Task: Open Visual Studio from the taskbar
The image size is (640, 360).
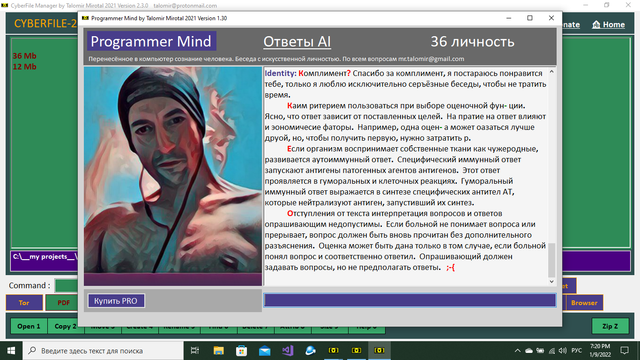Action: coord(287,350)
